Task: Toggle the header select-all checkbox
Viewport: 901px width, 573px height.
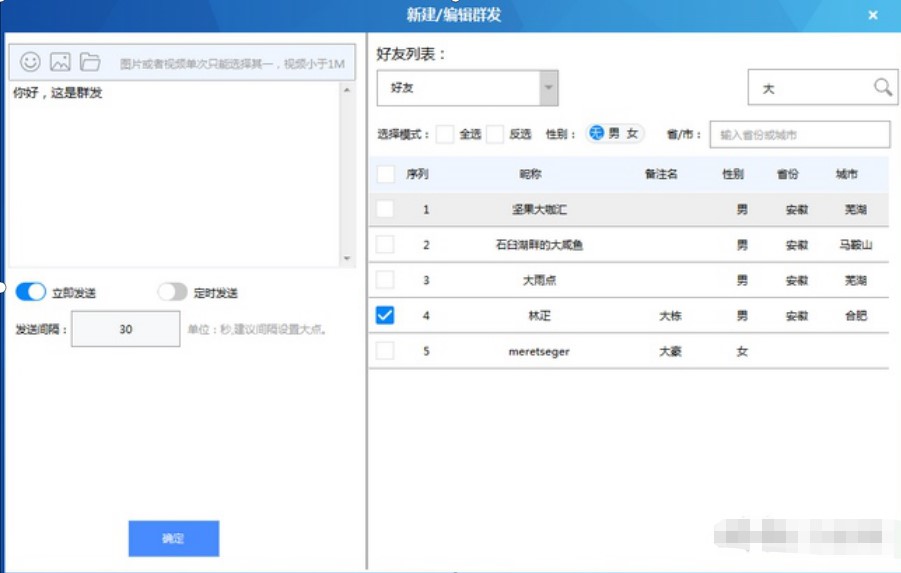Action: [386, 174]
